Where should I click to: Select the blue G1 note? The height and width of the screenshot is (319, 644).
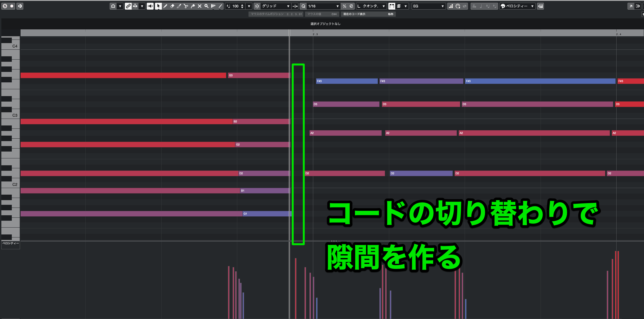point(267,214)
